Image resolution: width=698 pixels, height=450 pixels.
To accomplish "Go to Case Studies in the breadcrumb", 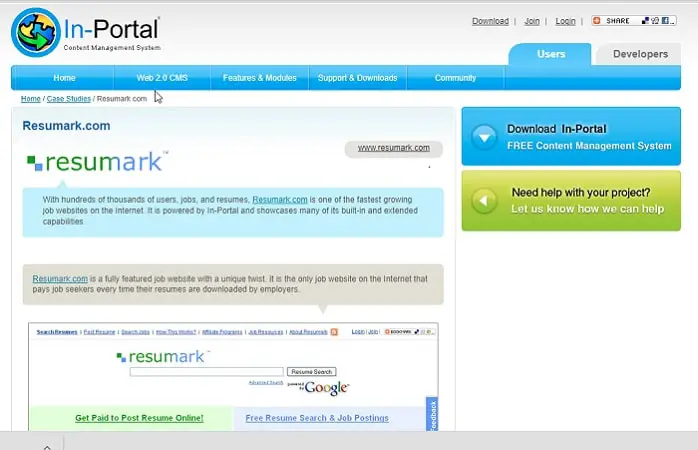I will (69, 99).
